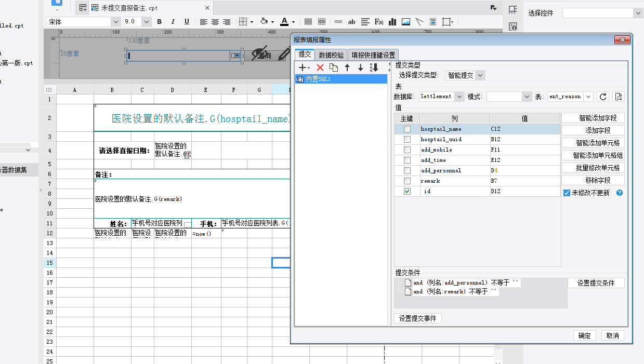Click the merge cells icon
This screenshot has height=364, width=644.
(308, 22)
